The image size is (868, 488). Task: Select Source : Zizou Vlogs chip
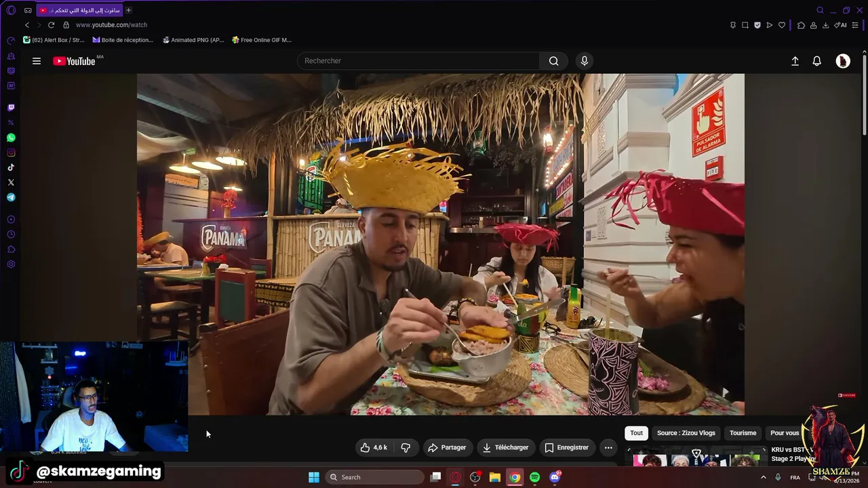[x=686, y=433]
